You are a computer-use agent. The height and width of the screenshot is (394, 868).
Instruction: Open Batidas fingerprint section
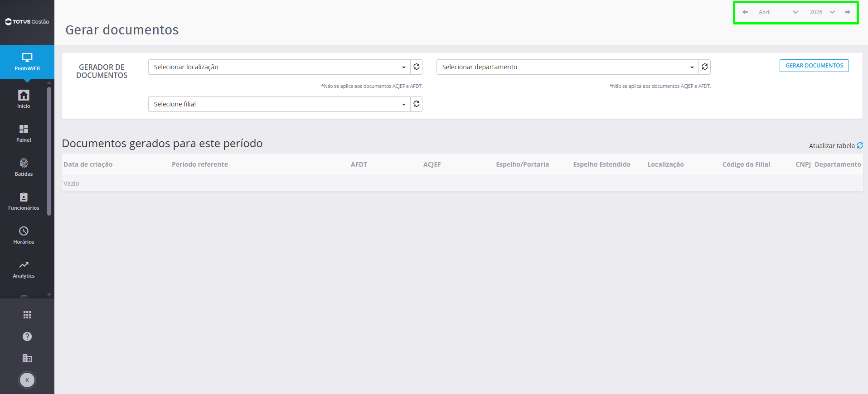point(24,167)
